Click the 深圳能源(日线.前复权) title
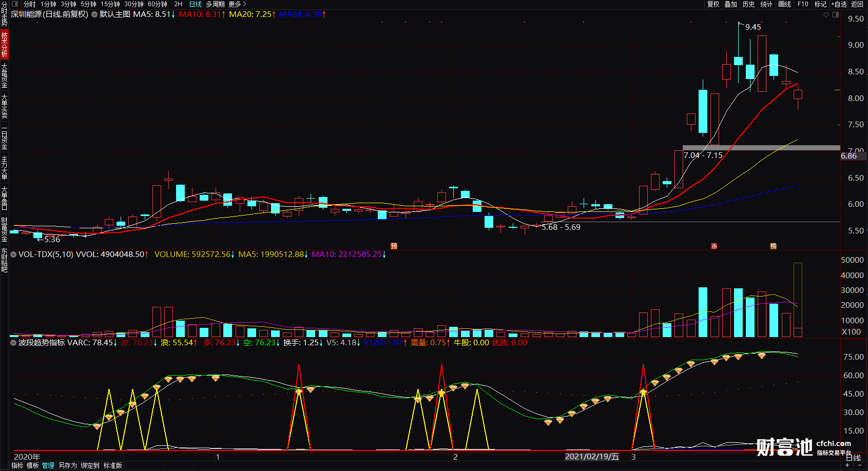The width and height of the screenshot is (868, 471). point(49,14)
